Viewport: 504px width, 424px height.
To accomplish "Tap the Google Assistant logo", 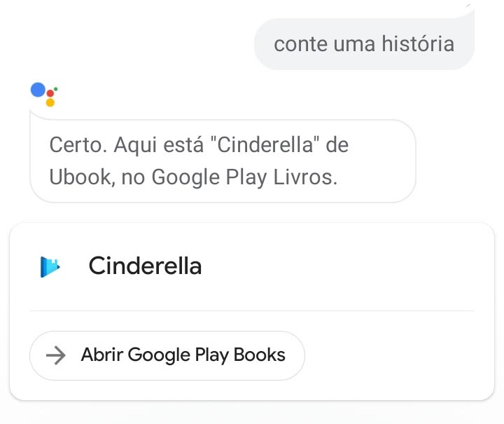I will [x=44, y=94].
